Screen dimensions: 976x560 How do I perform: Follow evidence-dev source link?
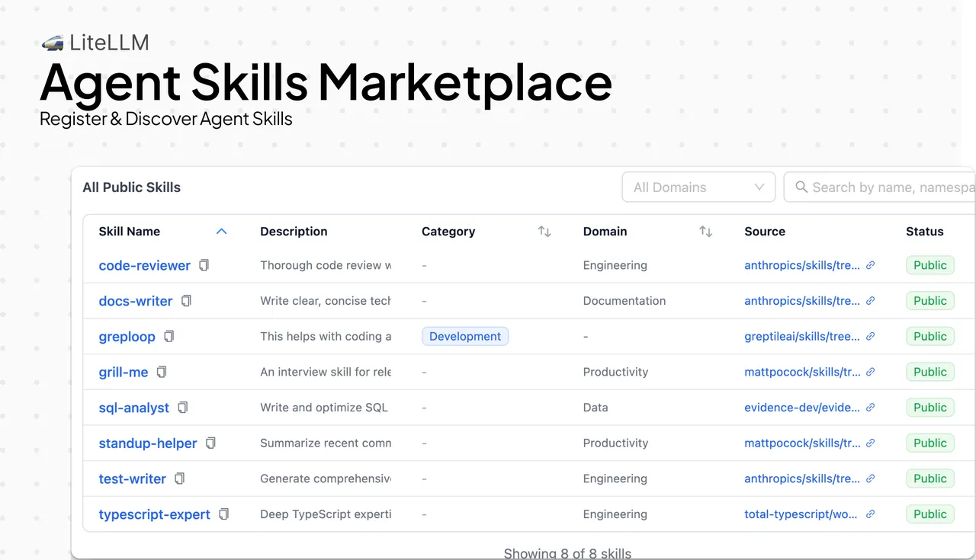(802, 408)
